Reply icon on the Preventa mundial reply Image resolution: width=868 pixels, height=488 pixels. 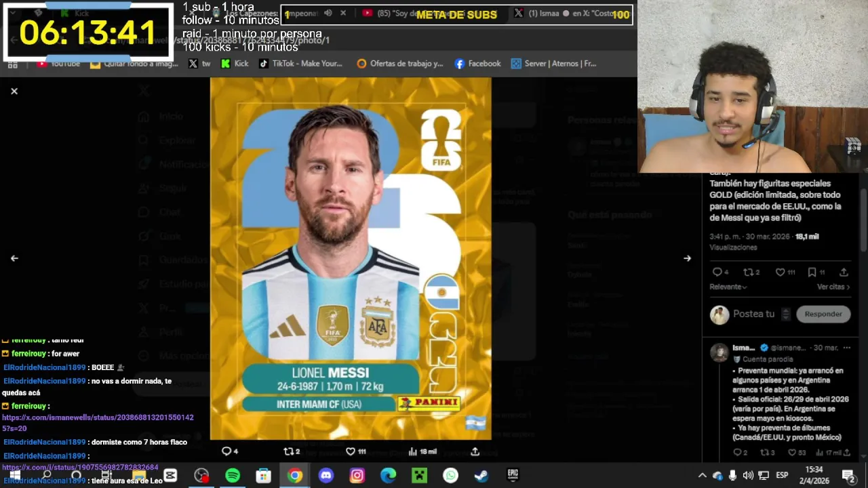pos(737,453)
